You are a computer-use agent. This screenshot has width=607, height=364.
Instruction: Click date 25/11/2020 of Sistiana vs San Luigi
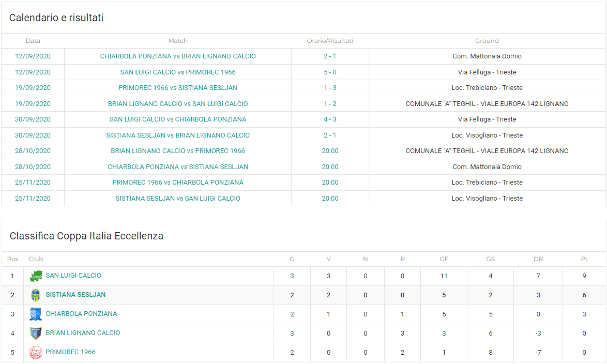tap(33, 198)
